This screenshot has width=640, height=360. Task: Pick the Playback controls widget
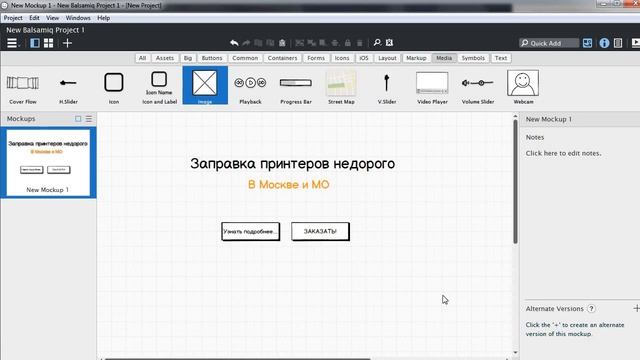tap(250, 87)
